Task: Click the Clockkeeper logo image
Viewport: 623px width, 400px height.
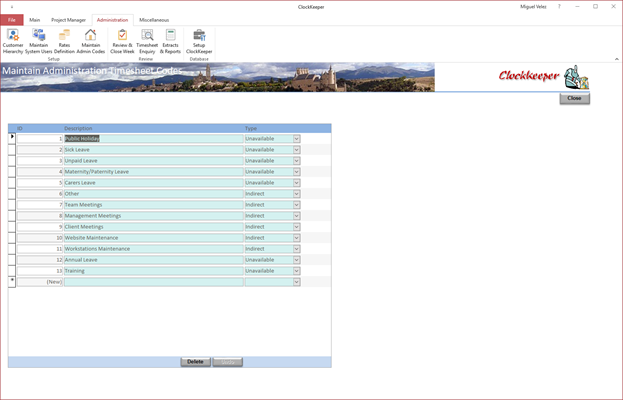Action: click(544, 76)
